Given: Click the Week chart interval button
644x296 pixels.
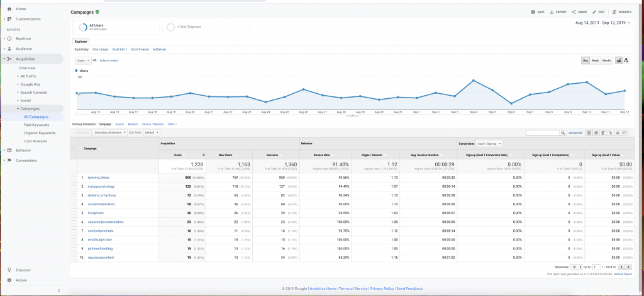Looking at the screenshot, I should coord(595,60).
